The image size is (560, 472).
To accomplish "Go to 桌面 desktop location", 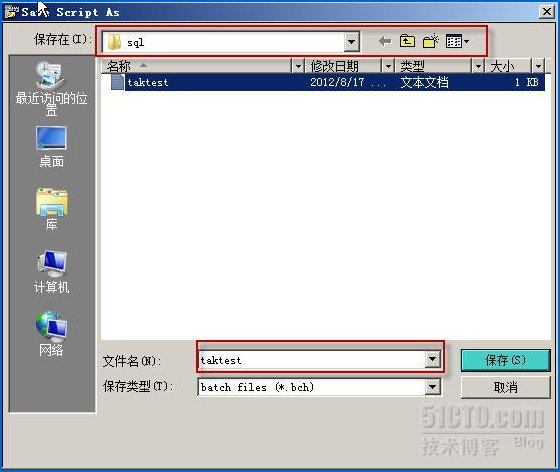I will (x=51, y=147).
